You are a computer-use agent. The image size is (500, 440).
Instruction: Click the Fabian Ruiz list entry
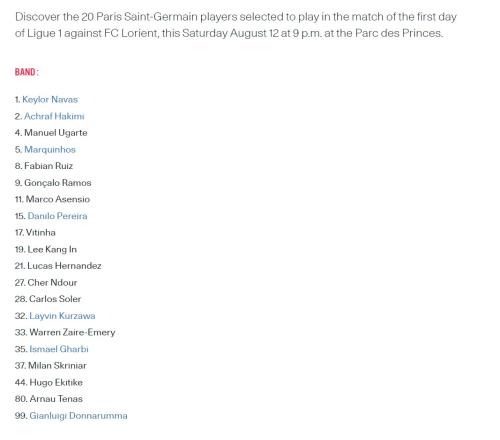[x=44, y=166]
